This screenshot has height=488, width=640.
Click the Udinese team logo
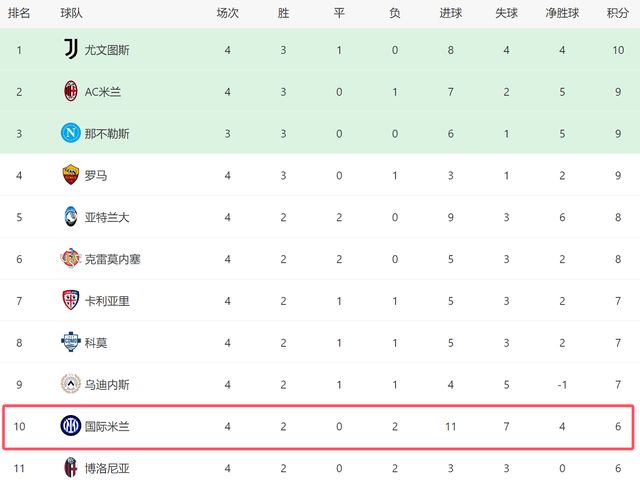tap(69, 384)
